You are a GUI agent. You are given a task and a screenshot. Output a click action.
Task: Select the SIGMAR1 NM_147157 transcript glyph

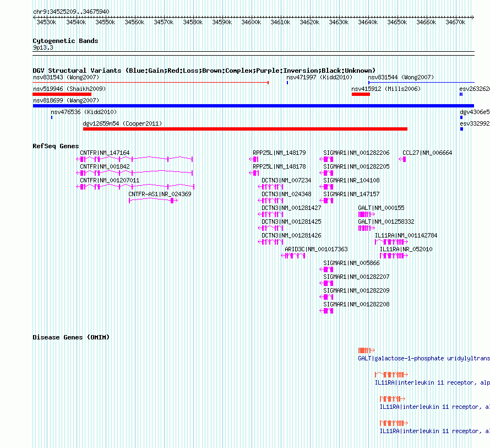(326, 201)
